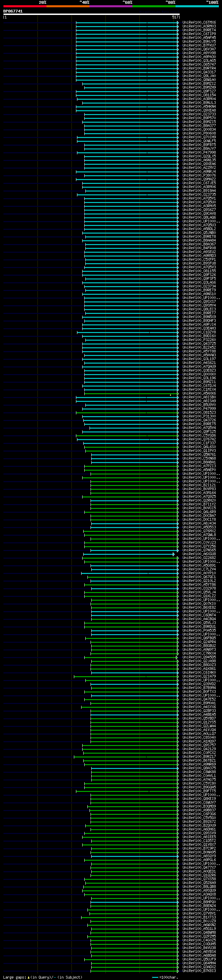Select the query name BP067741
This screenshot has width=222, height=980.
tap(13, 11)
